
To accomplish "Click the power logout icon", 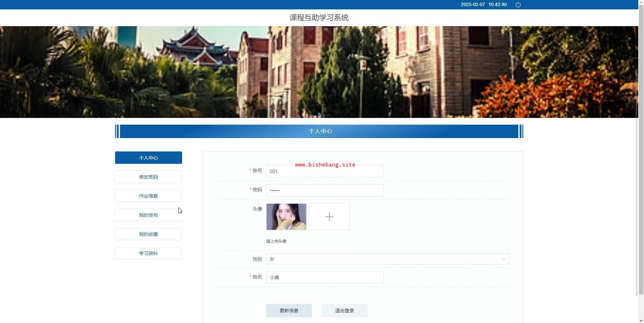I will click(518, 5).
